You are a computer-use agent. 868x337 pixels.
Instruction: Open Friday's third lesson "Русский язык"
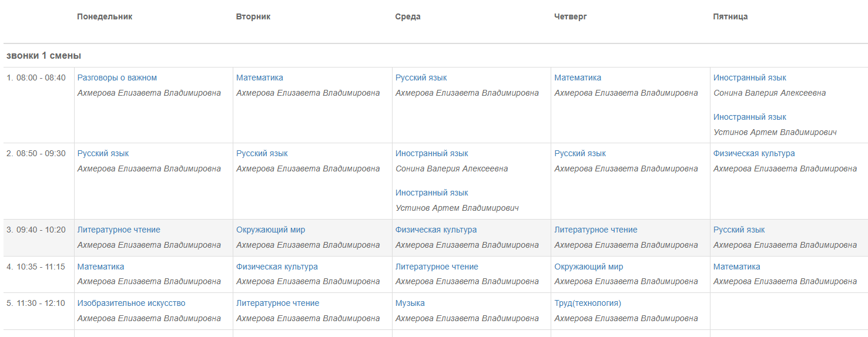[739, 230]
